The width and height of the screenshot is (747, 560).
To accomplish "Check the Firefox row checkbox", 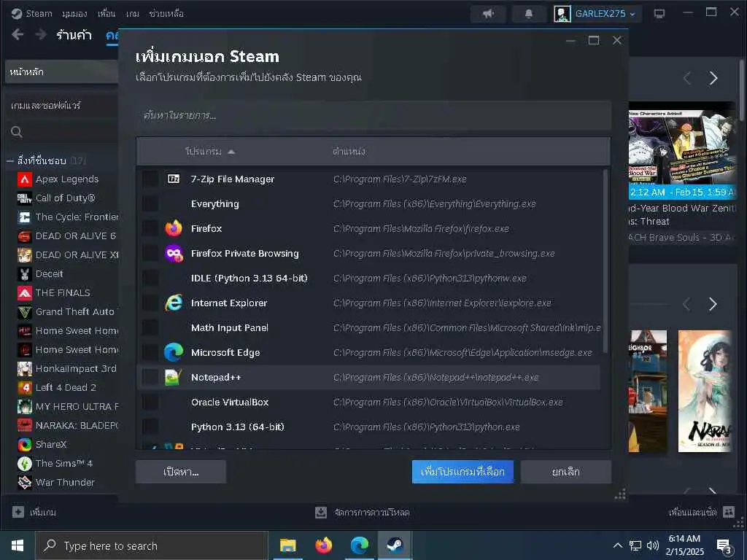I will pos(150,228).
